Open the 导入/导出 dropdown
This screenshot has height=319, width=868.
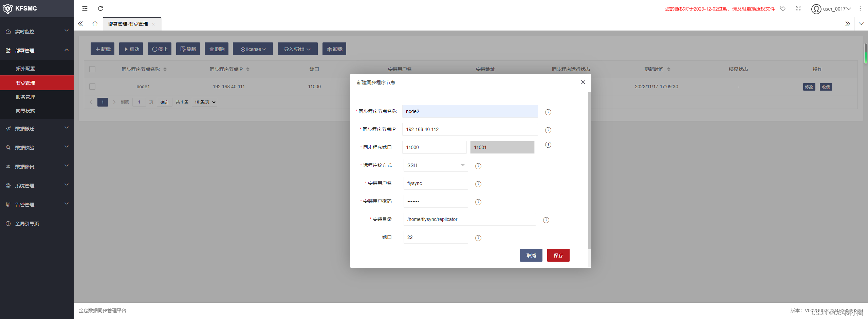tap(298, 49)
